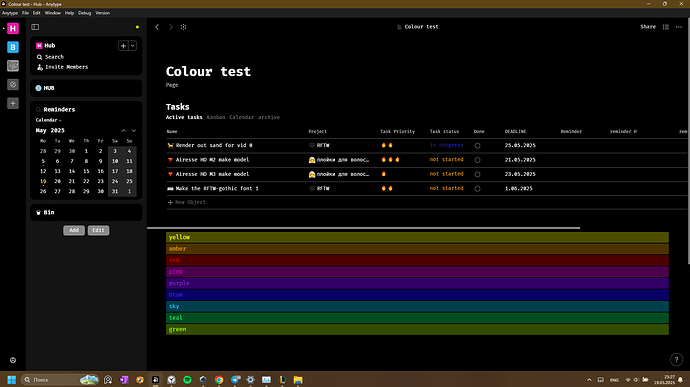Open Windows Start menu
The height and width of the screenshot is (387, 690).
tap(12, 380)
